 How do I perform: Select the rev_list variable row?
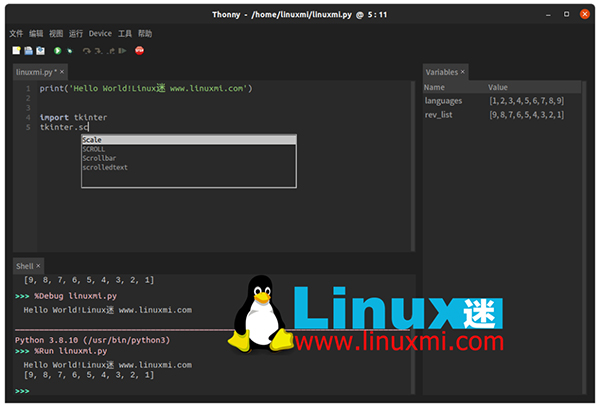point(502,114)
